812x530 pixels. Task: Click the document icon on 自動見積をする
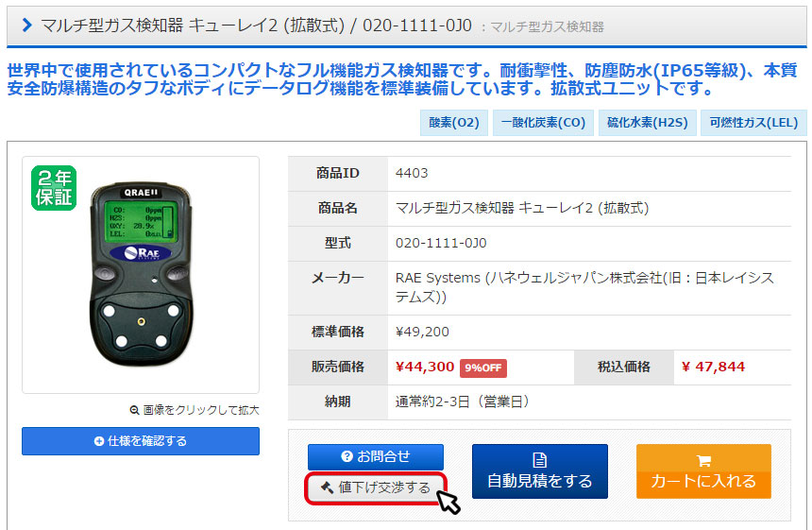[540, 460]
